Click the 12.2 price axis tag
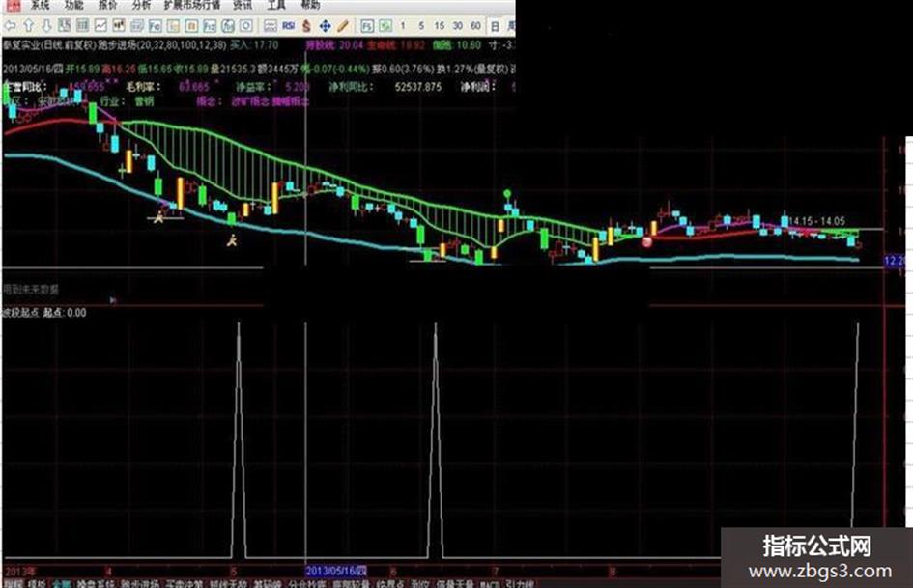The image size is (913, 588). 895,261
